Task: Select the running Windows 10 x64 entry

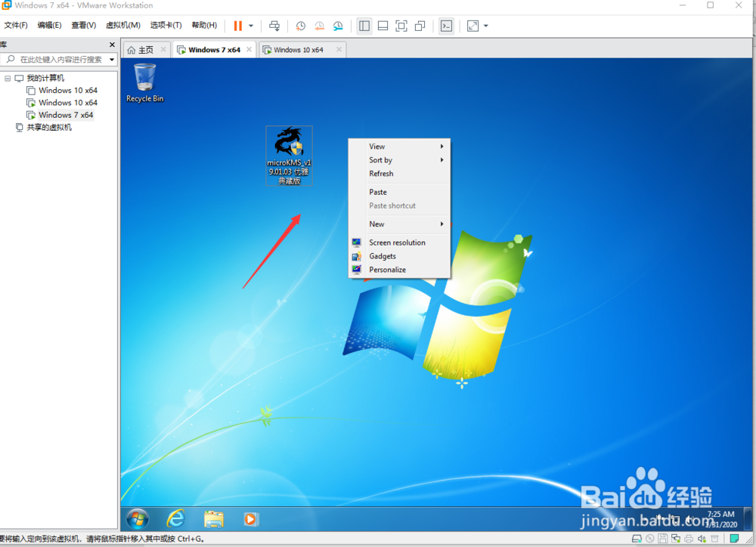Action: coord(68,103)
